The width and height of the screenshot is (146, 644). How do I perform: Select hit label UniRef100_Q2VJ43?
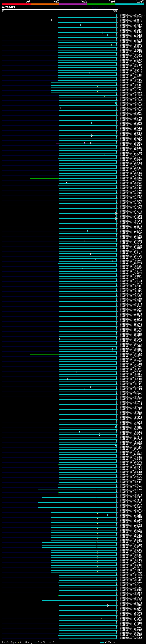point(131,223)
